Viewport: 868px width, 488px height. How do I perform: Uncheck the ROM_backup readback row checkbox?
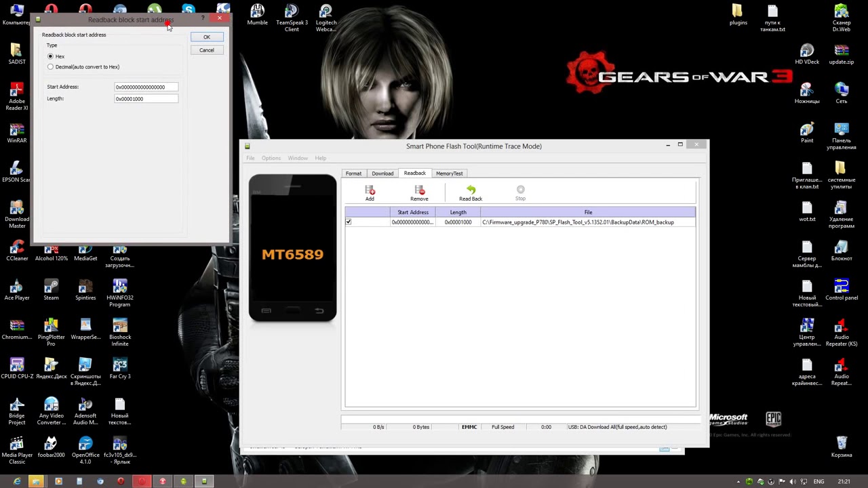[x=349, y=222]
